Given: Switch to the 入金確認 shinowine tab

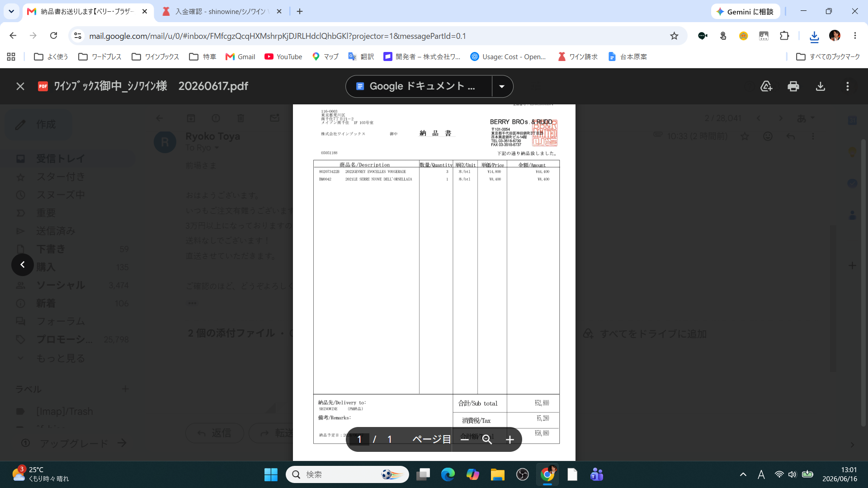Looking at the screenshot, I should [x=222, y=11].
